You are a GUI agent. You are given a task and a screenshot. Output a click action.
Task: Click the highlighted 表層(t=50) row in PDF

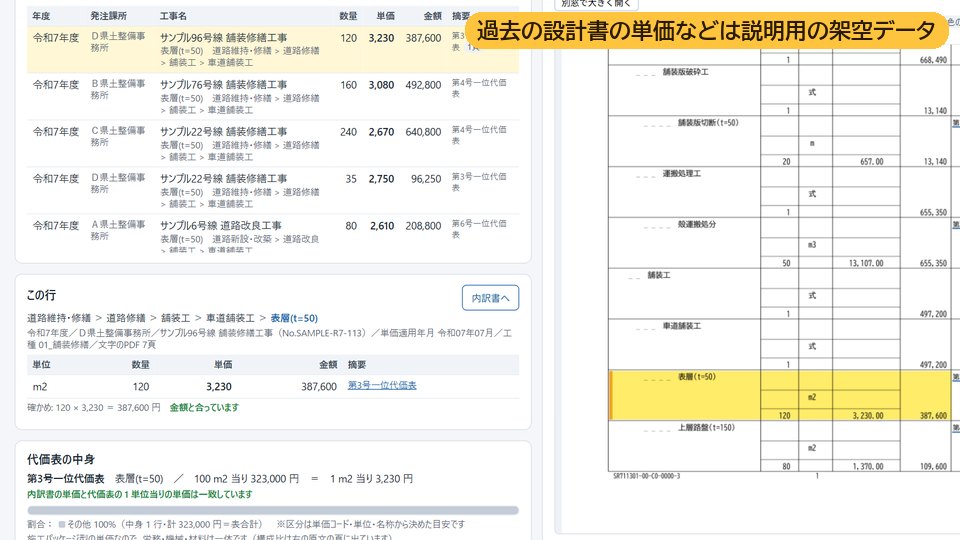(x=784, y=395)
